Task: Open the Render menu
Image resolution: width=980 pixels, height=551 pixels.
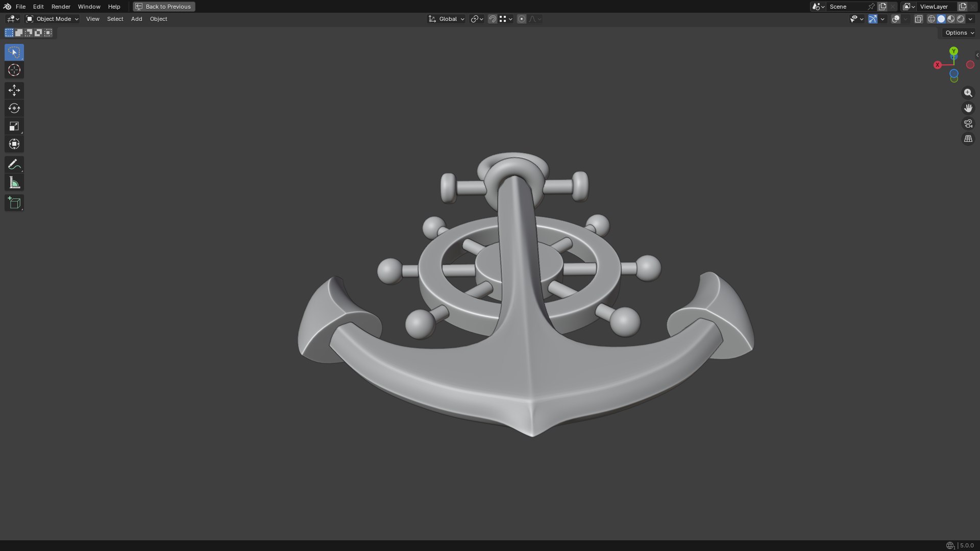Action: click(61, 7)
